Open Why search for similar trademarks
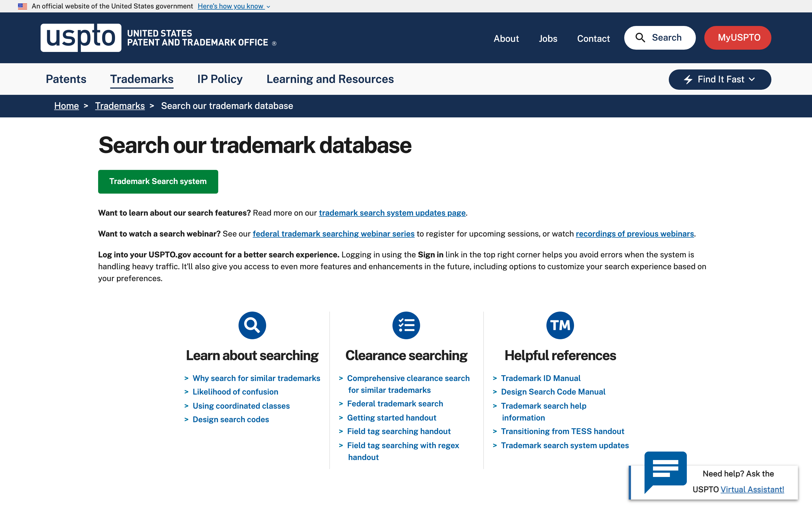 click(256, 378)
